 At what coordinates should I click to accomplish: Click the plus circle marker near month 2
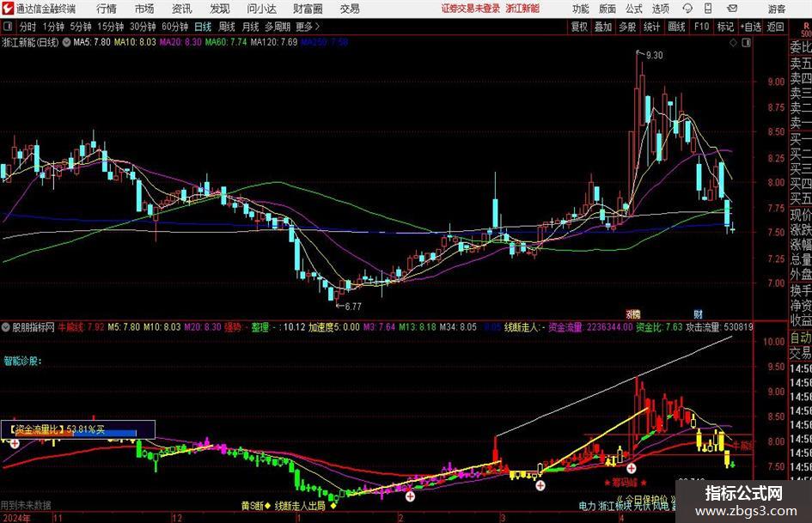pos(410,496)
